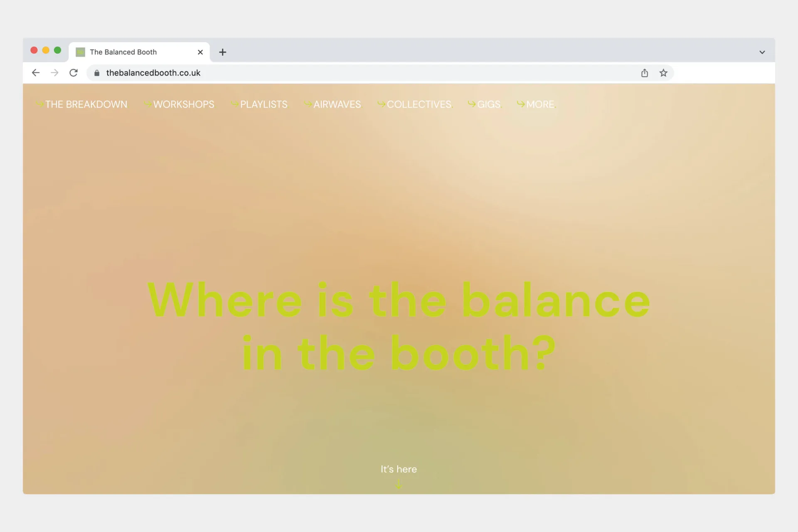Go to WORKSHOPS page
The height and width of the screenshot is (532, 798).
tap(183, 104)
